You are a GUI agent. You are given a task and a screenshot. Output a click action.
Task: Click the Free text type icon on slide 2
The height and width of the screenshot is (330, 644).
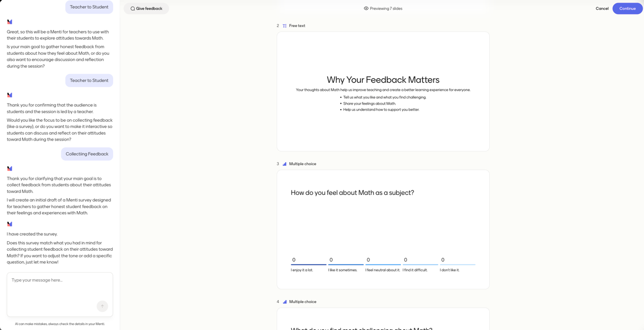tap(285, 26)
